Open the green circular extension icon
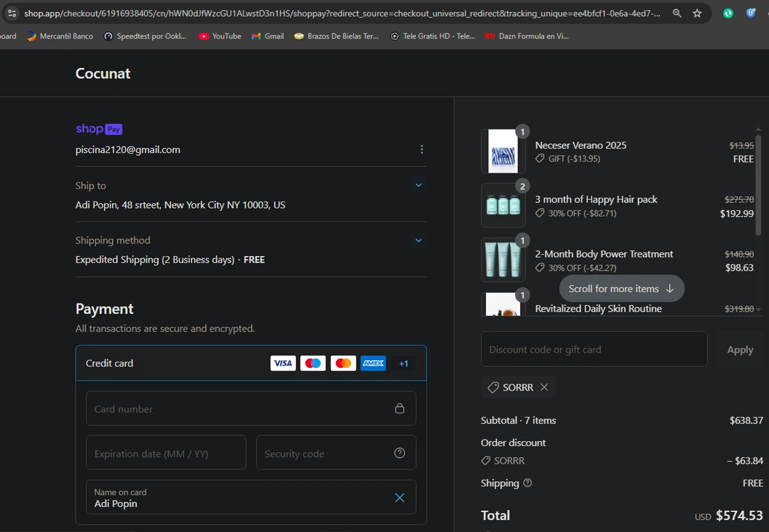 728,13
